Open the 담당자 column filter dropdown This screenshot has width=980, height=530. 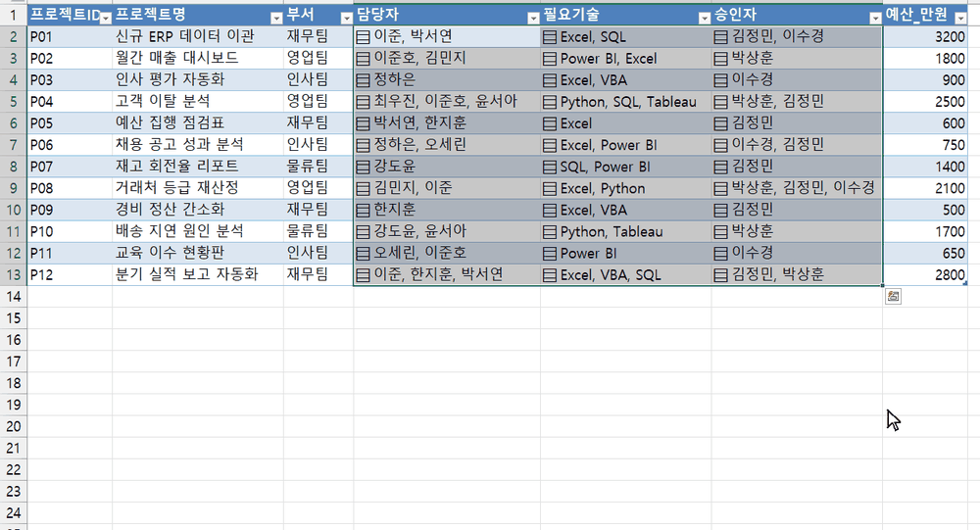pyautogui.click(x=533, y=19)
